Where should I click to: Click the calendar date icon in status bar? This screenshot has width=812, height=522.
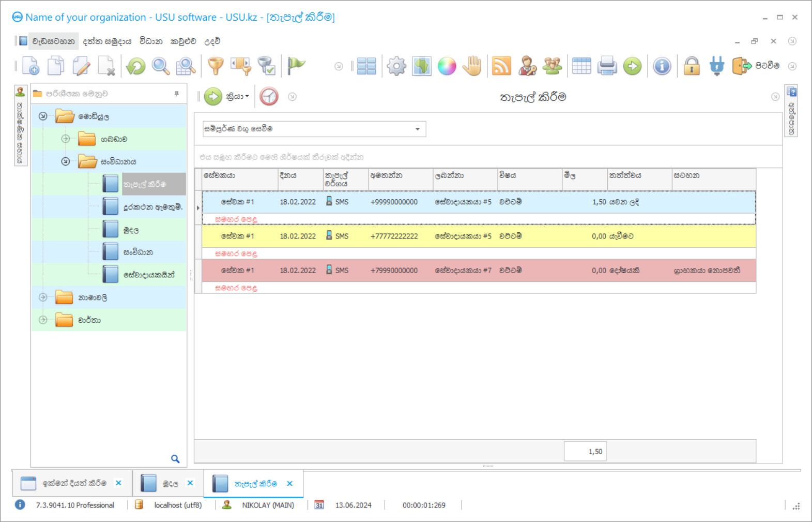tap(319, 505)
